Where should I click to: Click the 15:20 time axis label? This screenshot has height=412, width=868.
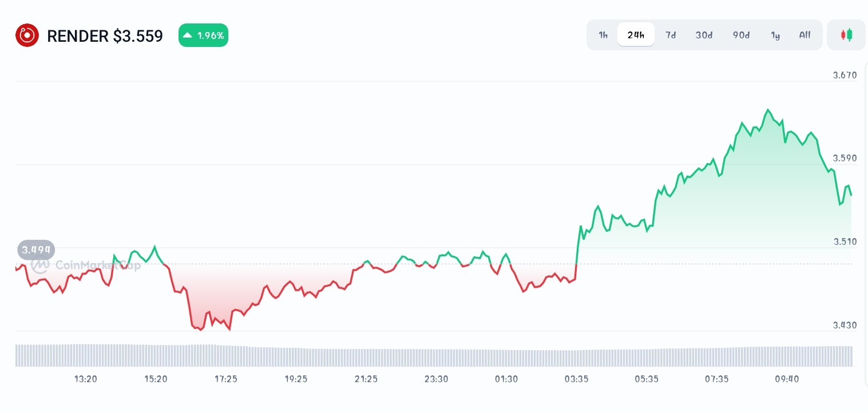pos(156,379)
